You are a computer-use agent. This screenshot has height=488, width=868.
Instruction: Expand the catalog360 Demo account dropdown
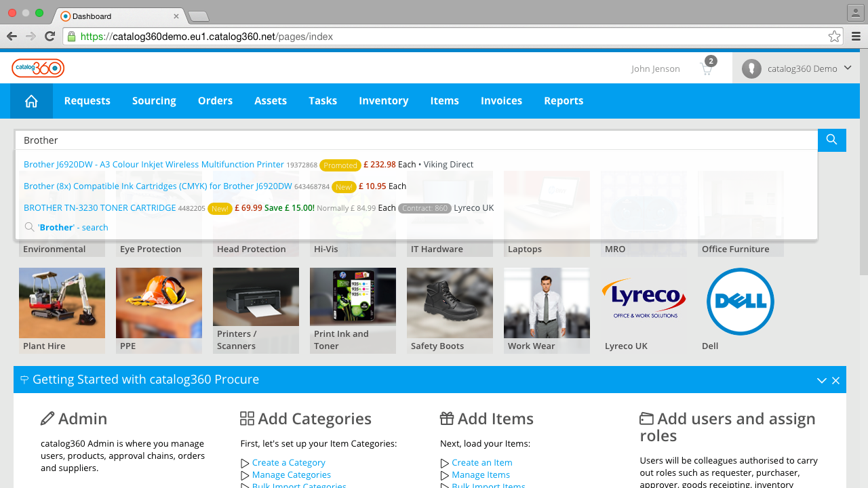click(796, 68)
